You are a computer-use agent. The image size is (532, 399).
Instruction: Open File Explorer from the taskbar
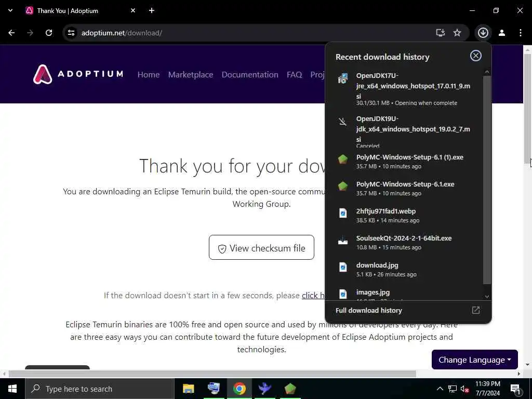point(188,389)
